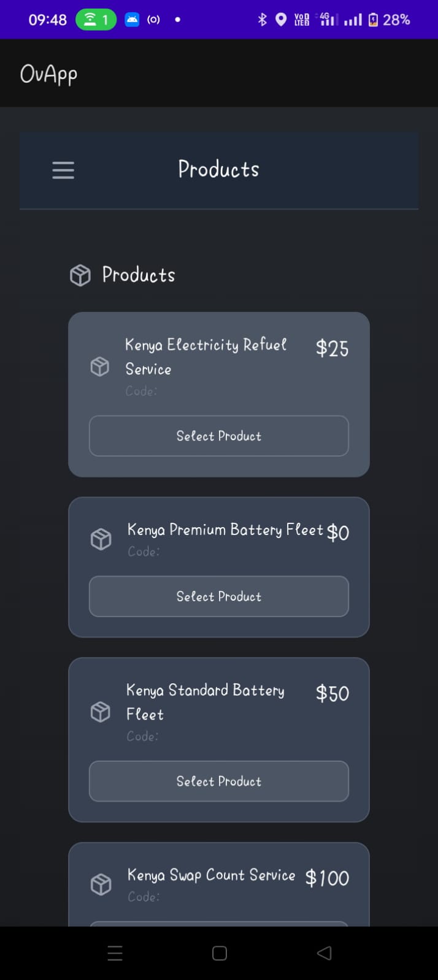The height and width of the screenshot is (980, 438).
Task: Tap the Bluetooth icon in the status bar
Action: pos(262,19)
